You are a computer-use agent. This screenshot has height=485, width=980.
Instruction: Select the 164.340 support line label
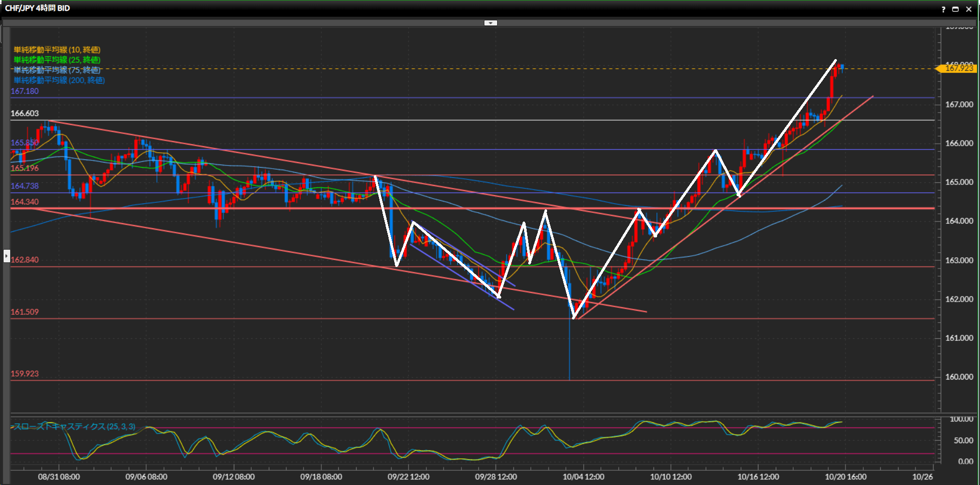[x=24, y=202]
